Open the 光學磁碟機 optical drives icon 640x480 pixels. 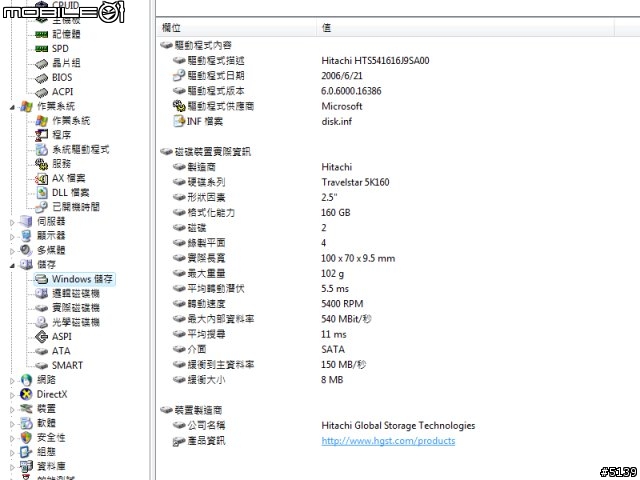click(x=42, y=322)
